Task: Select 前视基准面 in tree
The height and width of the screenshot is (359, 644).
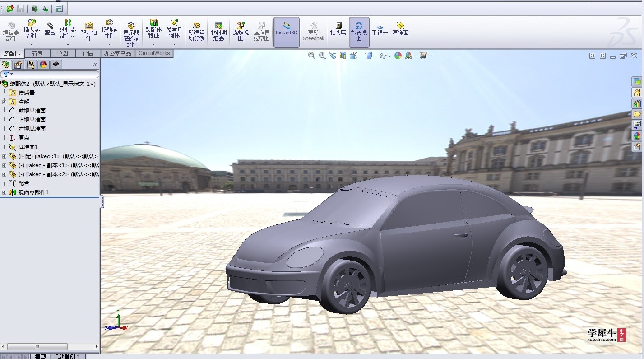Action: pyautogui.click(x=27, y=111)
